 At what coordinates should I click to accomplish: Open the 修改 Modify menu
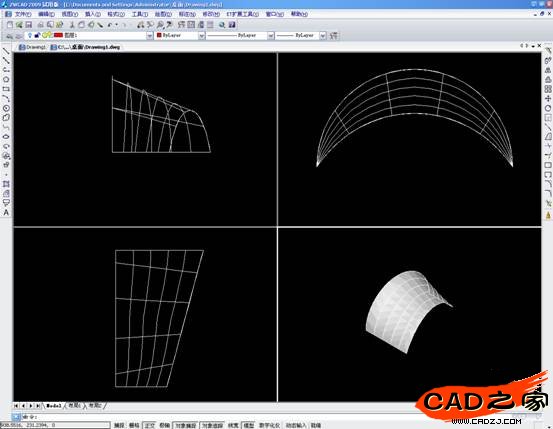[x=211, y=14]
